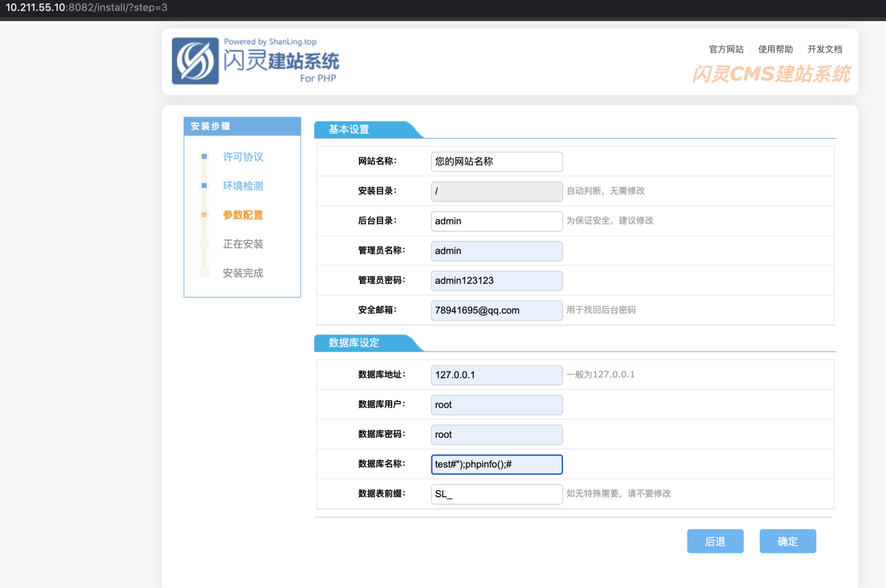886x588 pixels.
Task: Click the 数据库地址 input field
Action: click(x=497, y=375)
